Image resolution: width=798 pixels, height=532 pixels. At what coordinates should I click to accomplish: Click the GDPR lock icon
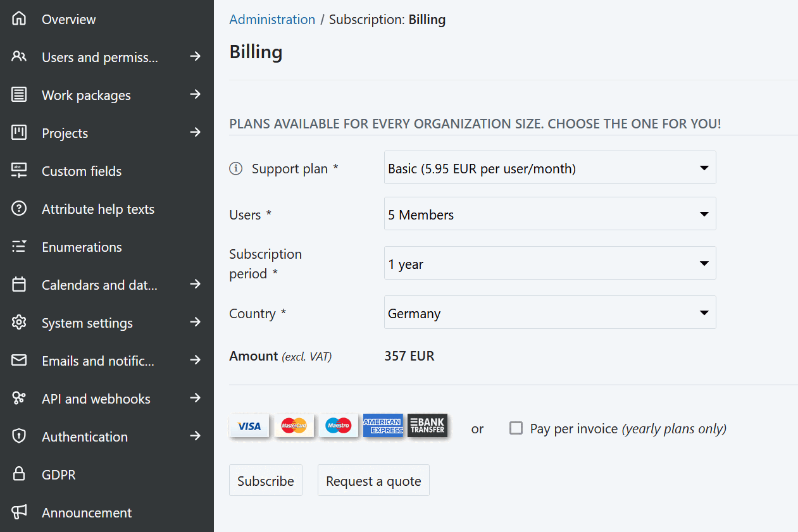19,474
